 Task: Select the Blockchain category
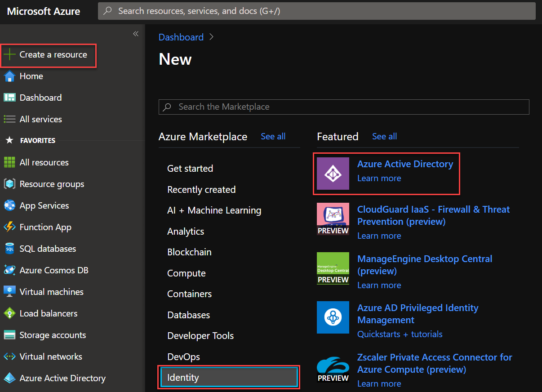pyautogui.click(x=189, y=252)
